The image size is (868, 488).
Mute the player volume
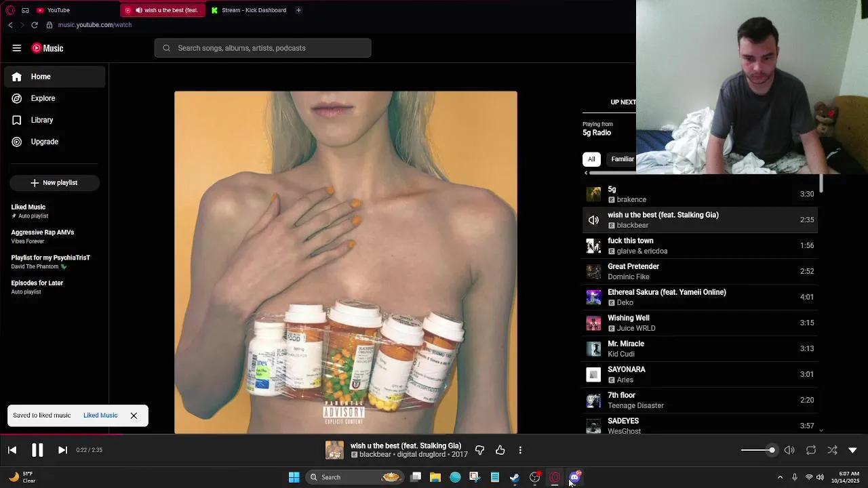(789, 450)
